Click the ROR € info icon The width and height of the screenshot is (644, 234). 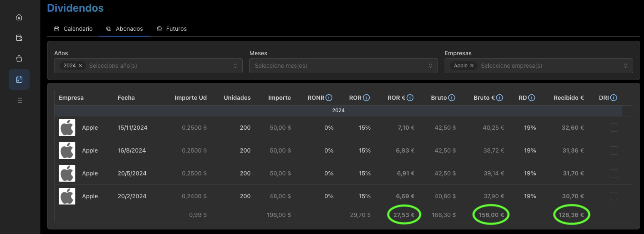(x=410, y=98)
